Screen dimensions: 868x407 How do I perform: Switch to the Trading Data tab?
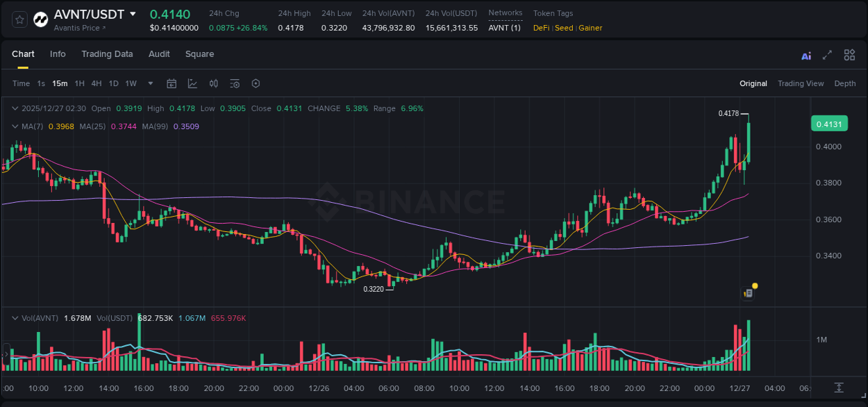click(x=107, y=54)
